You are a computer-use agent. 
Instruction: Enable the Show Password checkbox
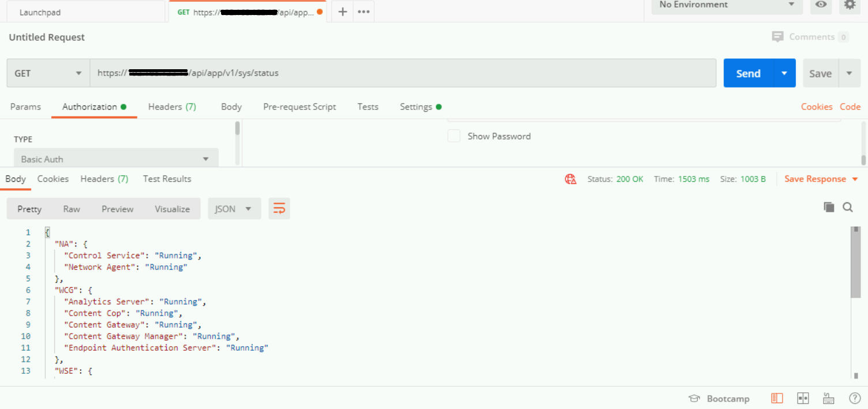(454, 136)
